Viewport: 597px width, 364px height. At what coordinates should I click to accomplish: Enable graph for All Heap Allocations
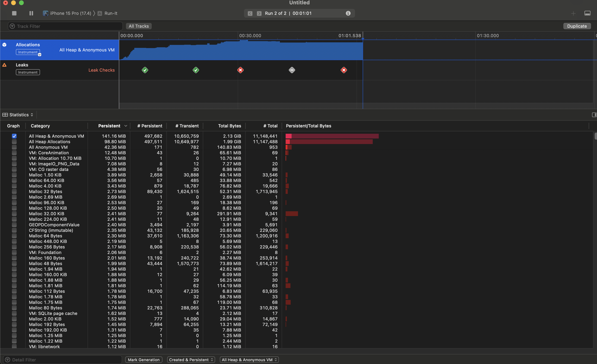pos(14,142)
